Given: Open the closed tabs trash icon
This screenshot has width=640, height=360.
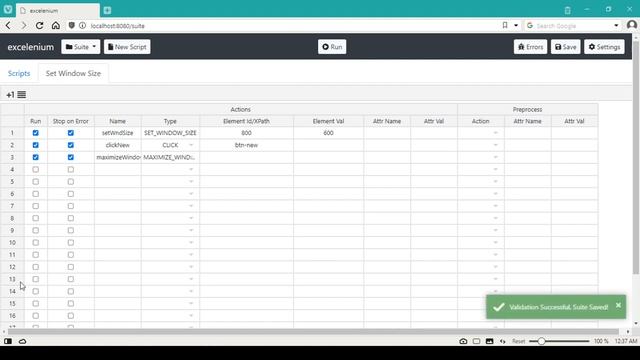Looking at the screenshot, I should pos(567,10).
